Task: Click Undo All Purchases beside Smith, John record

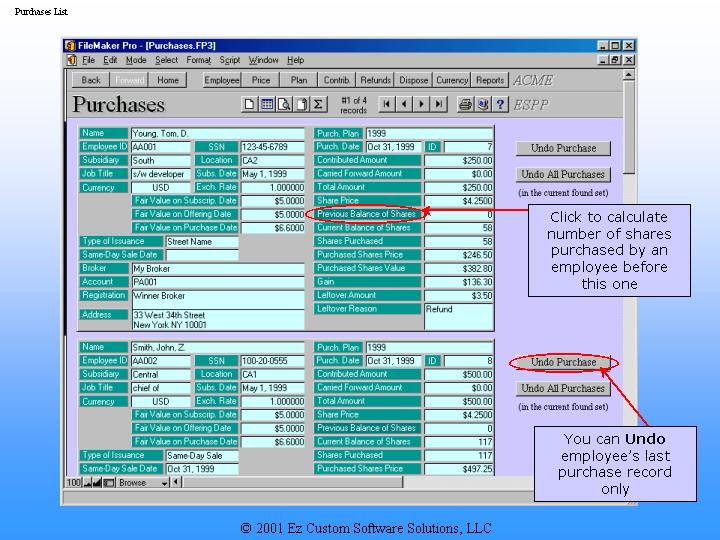Action: pyautogui.click(x=563, y=388)
